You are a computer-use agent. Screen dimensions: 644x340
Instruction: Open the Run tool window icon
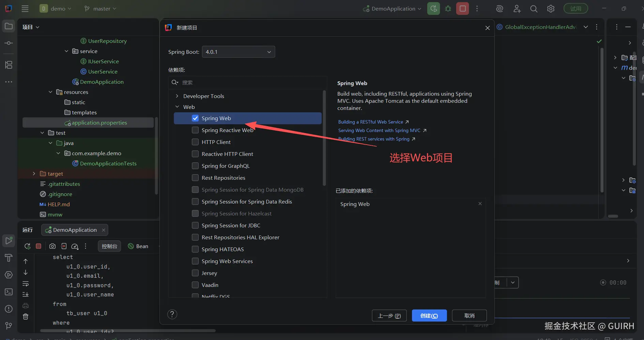pos(9,241)
